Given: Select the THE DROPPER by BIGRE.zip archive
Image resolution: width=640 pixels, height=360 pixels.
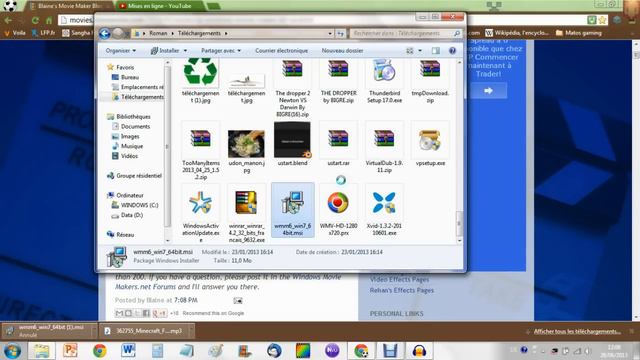Looking at the screenshot, I should (x=338, y=82).
